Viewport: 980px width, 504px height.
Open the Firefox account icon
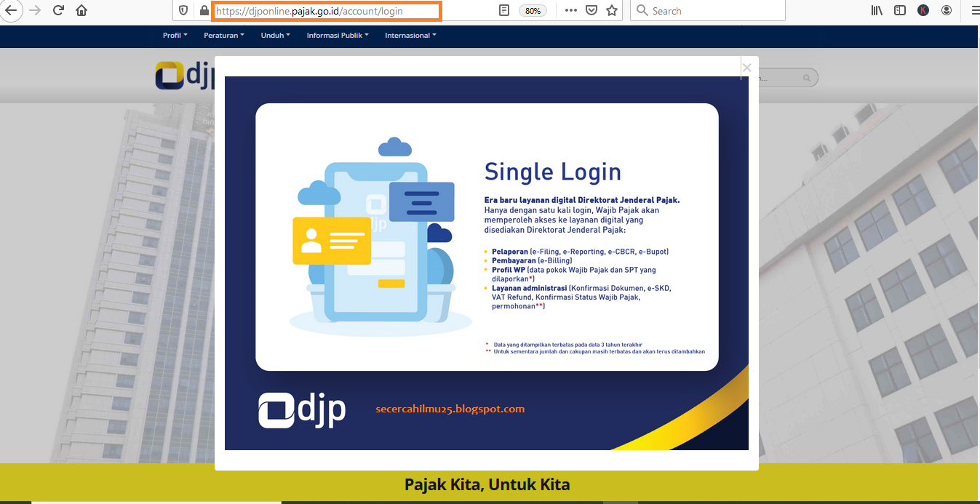point(947,10)
